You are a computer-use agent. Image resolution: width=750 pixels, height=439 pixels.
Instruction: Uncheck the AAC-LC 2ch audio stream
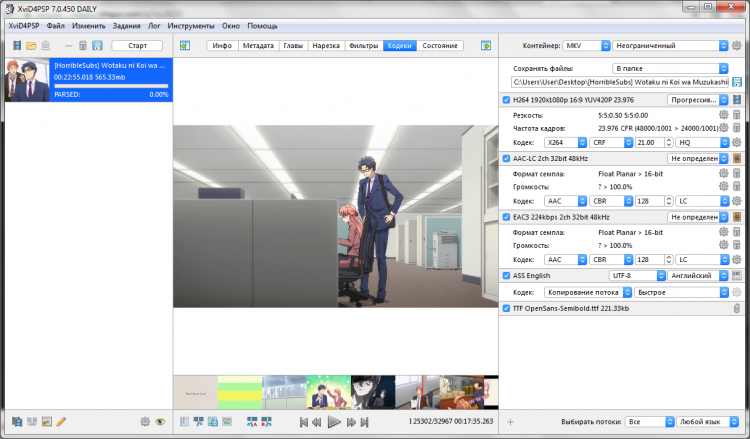tap(506, 158)
